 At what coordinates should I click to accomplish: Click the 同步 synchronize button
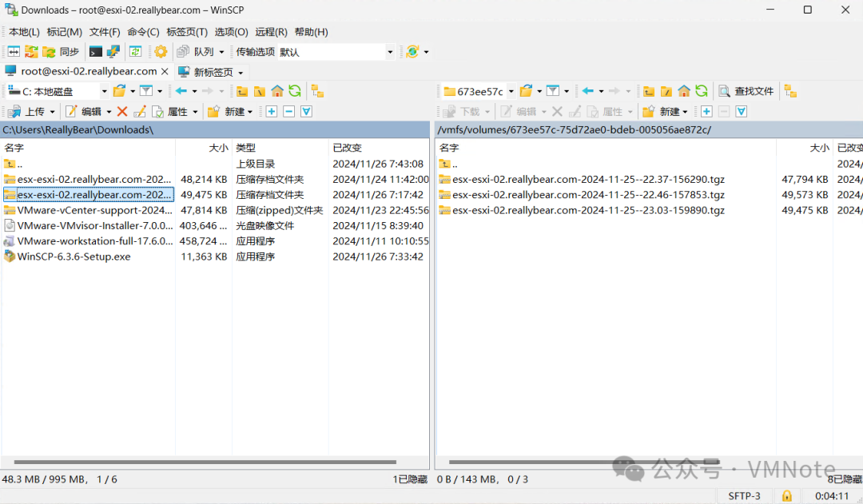tap(61, 52)
